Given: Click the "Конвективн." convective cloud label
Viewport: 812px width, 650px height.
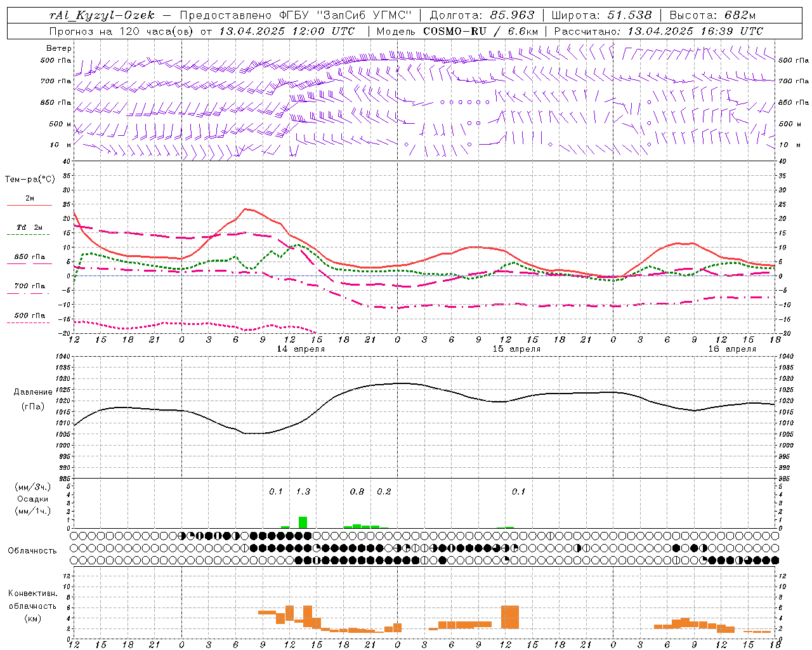Looking at the screenshot, I should (x=32, y=594).
